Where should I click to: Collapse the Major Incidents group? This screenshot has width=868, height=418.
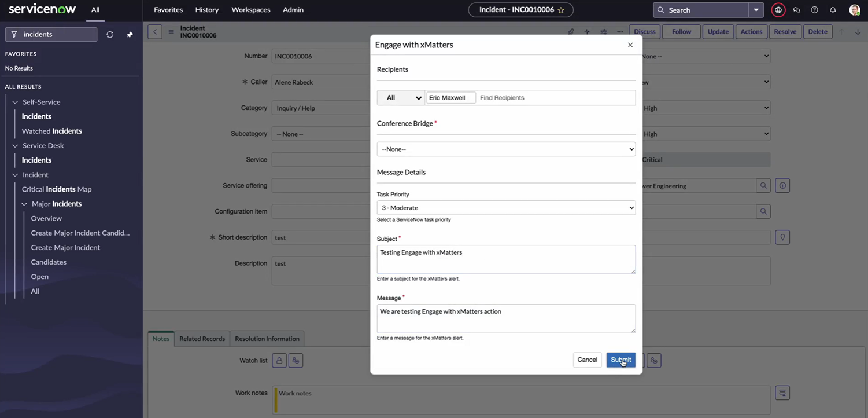pos(24,204)
